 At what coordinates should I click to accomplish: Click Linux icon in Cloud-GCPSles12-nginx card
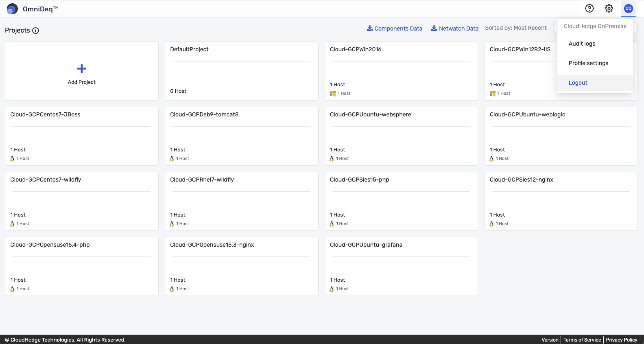click(491, 224)
